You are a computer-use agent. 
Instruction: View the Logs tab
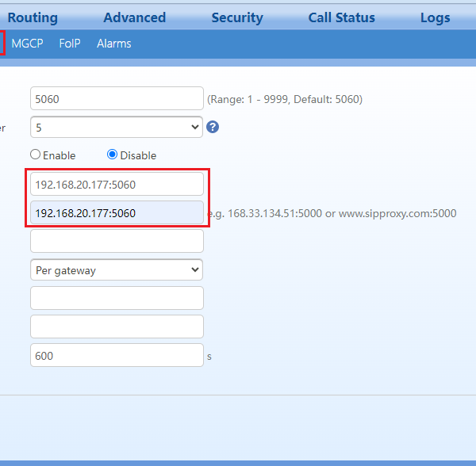[x=435, y=17]
